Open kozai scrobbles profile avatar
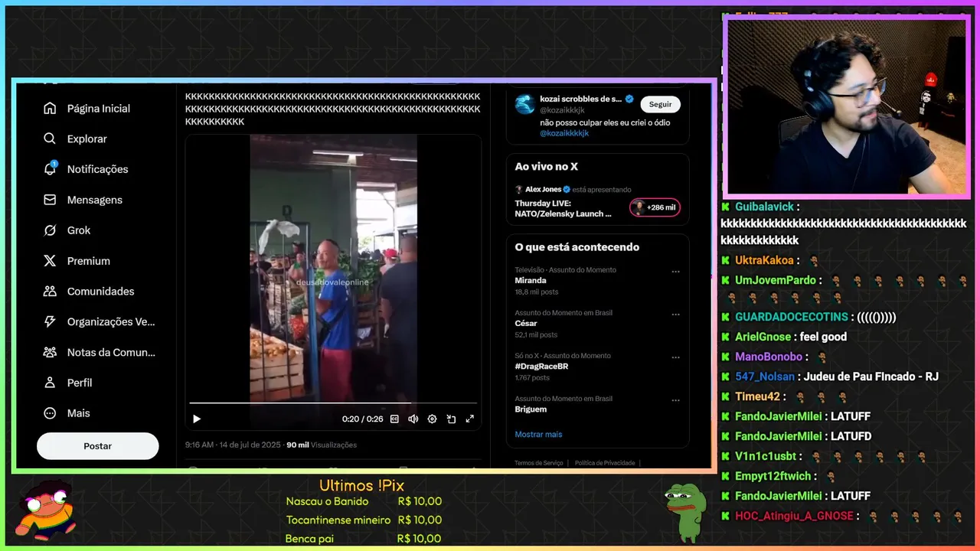This screenshot has height=551, width=980. (x=525, y=104)
